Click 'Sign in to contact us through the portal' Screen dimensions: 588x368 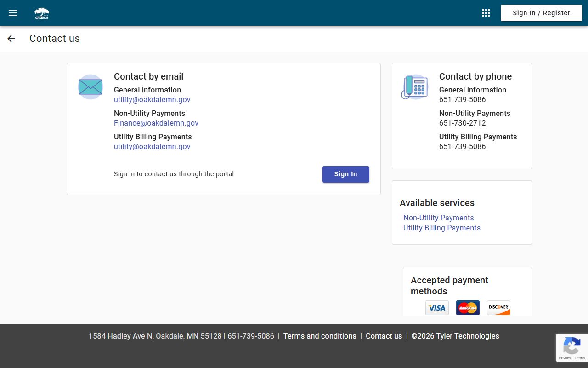pyautogui.click(x=174, y=174)
